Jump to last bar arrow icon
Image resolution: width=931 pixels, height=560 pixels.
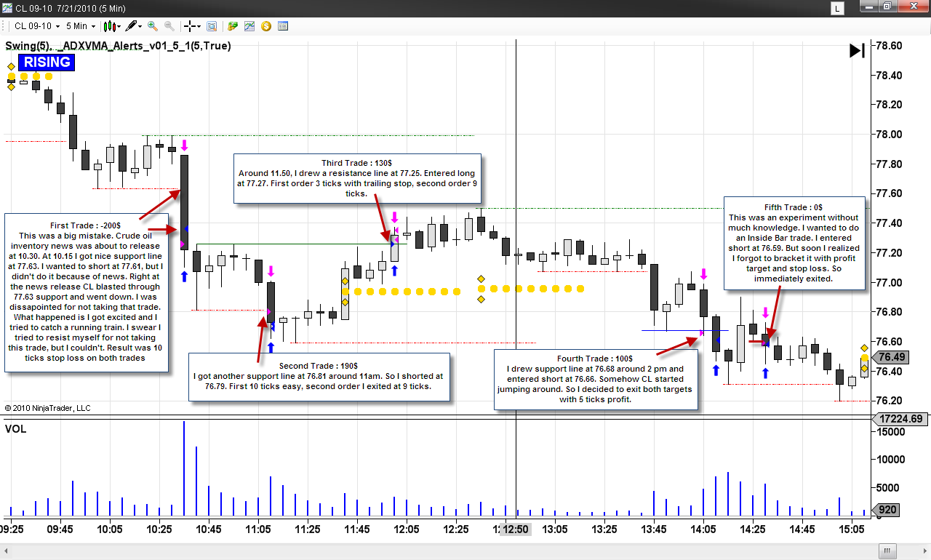[x=857, y=50]
